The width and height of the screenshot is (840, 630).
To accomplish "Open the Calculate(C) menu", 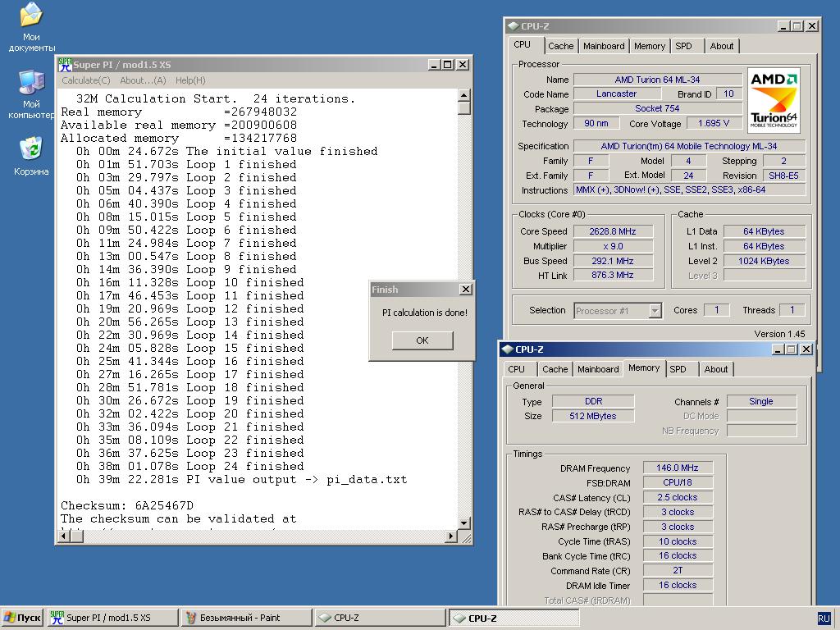I will click(x=85, y=80).
